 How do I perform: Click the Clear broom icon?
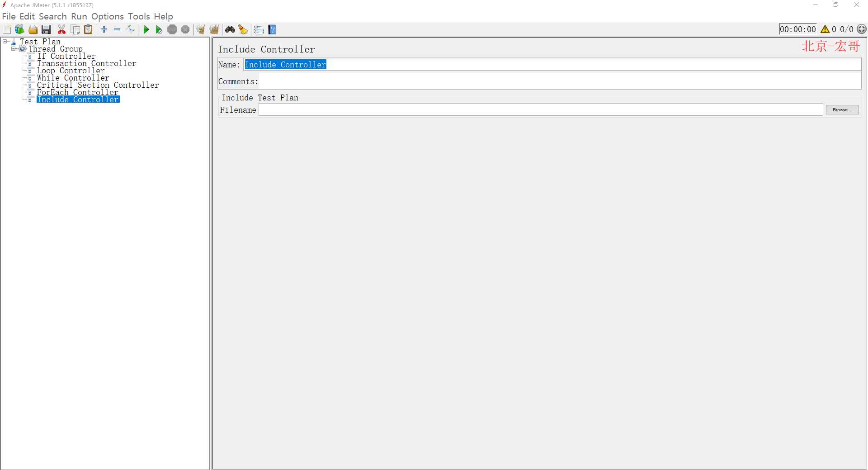click(201, 30)
